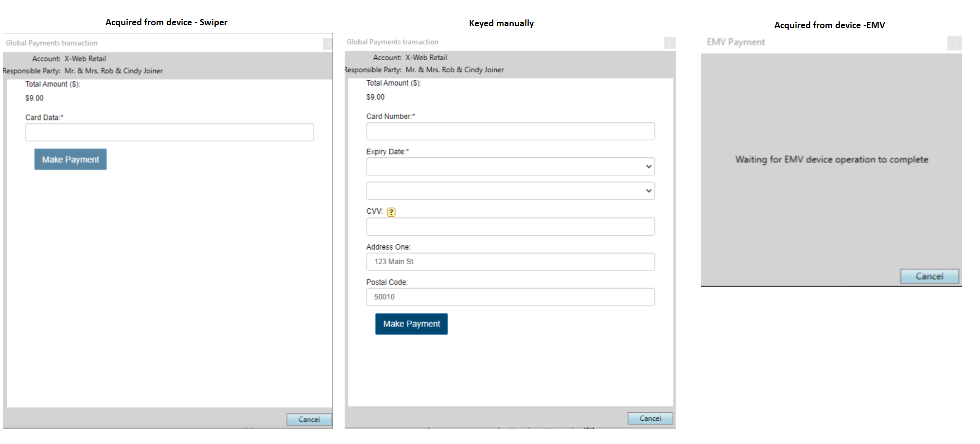Click the Postal Code field containing 50010
This screenshot has width=980, height=444.
[x=510, y=296]
